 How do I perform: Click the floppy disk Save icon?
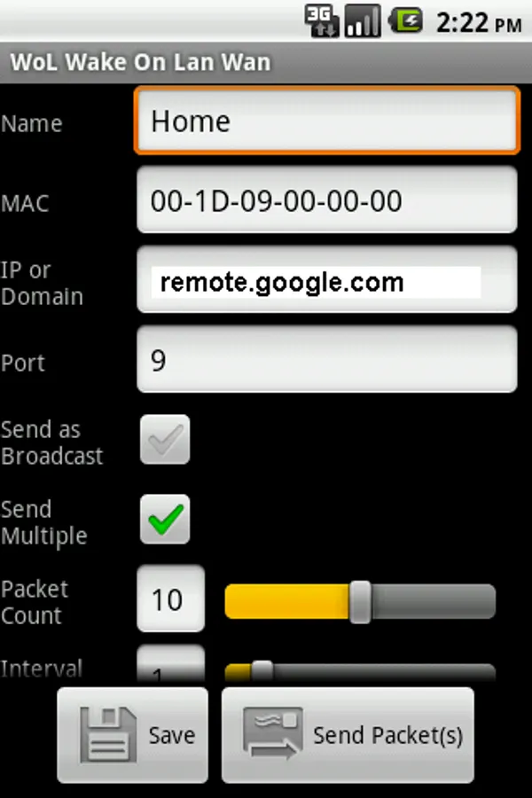(108, 734)
